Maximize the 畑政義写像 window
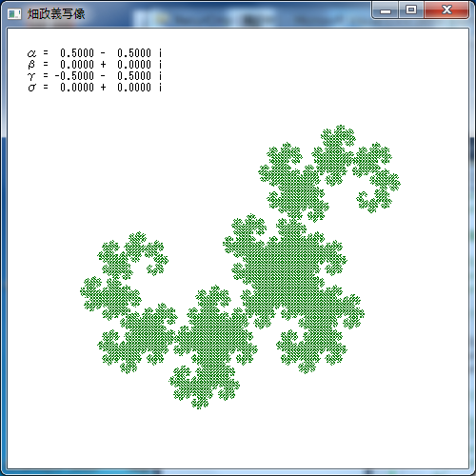 (411, 10)
